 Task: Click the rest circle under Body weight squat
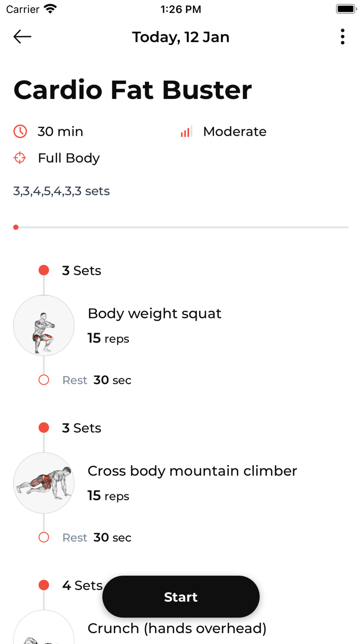tap(43, 379)
